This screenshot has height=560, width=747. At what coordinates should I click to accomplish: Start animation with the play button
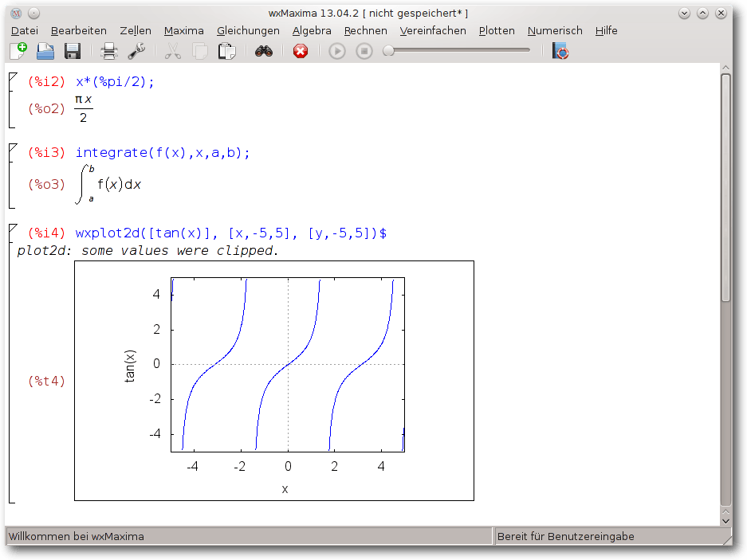pyautogui.click(x=336, y=51)
